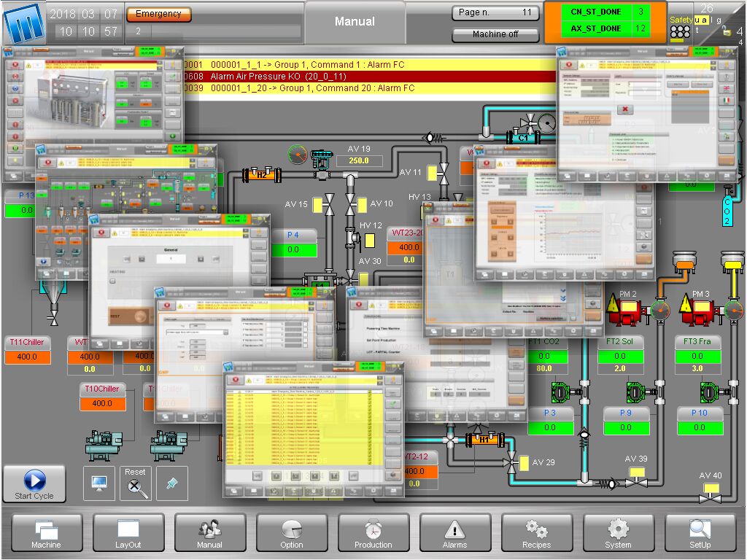747x560 pixels.
Task: Click the Machine off button
Action: click(x=495, y=34)
